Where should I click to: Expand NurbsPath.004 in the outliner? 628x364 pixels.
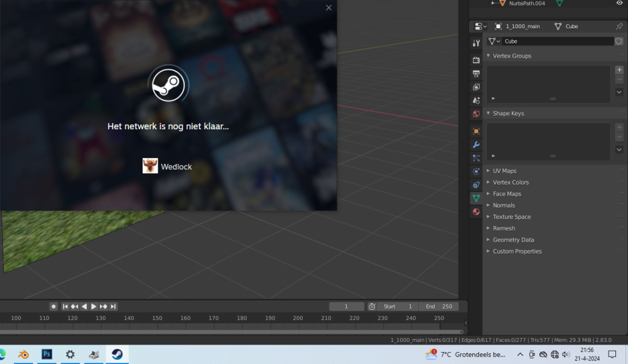493,3
